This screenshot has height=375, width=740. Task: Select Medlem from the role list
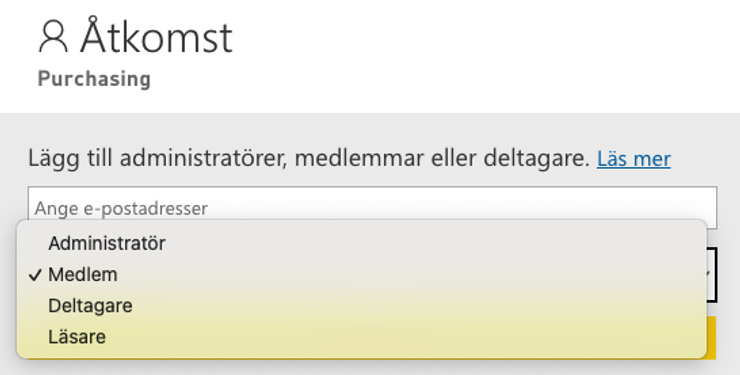(83, 275)
